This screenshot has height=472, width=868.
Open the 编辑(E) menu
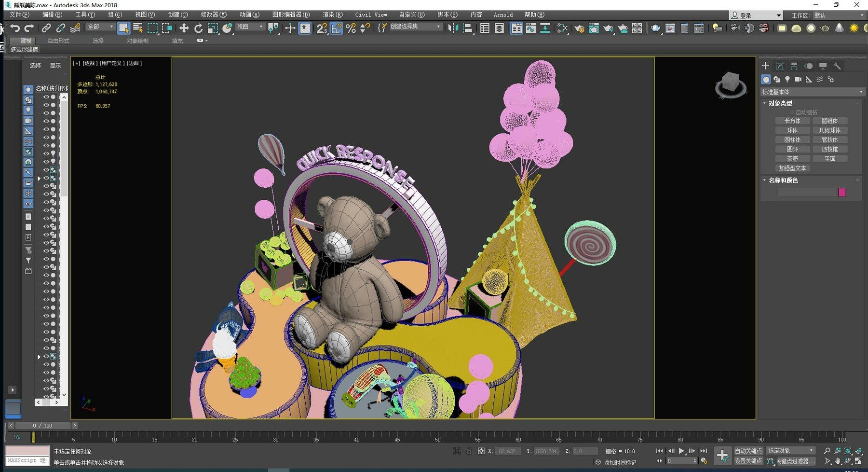[52, 15]
